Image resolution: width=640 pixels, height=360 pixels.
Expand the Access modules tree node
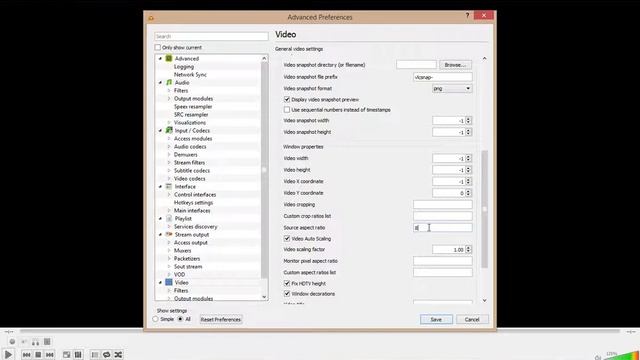(x=169, y=139)
